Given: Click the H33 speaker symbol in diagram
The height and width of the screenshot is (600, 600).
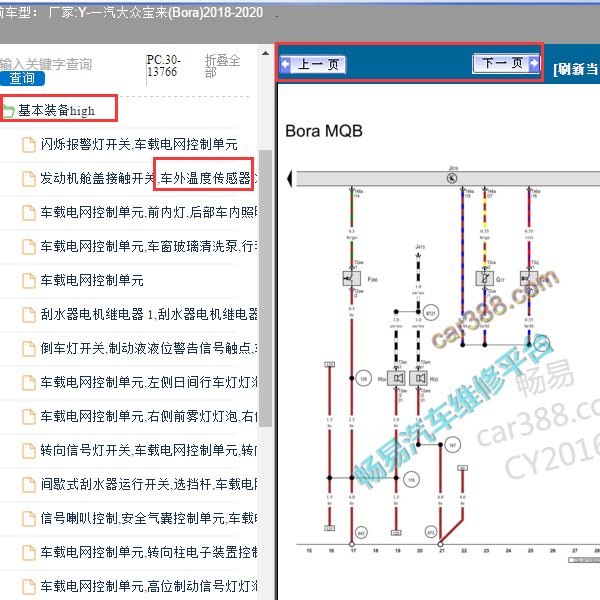Looking at the screenshot, I should [419, 378].
